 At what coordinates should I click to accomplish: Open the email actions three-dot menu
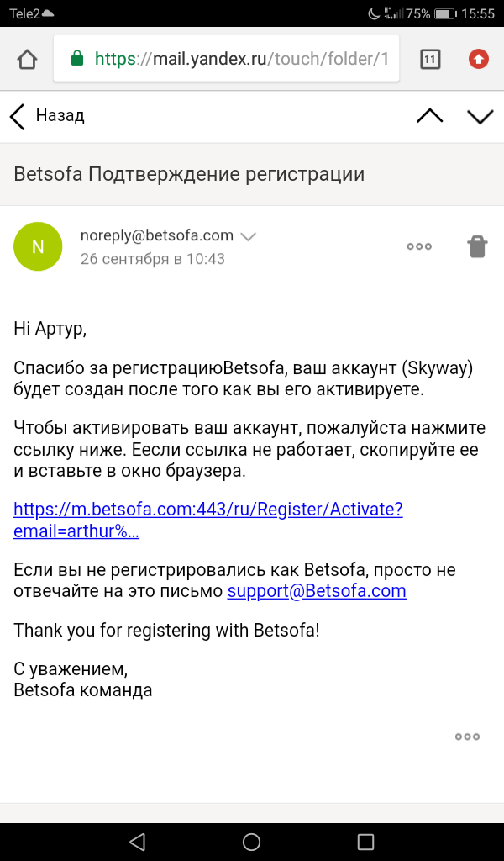(x=418, y=246)
